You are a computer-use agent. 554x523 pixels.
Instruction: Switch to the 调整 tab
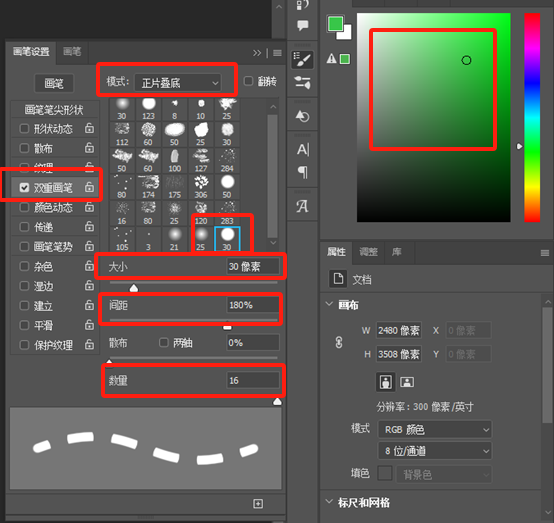[368, 252]
